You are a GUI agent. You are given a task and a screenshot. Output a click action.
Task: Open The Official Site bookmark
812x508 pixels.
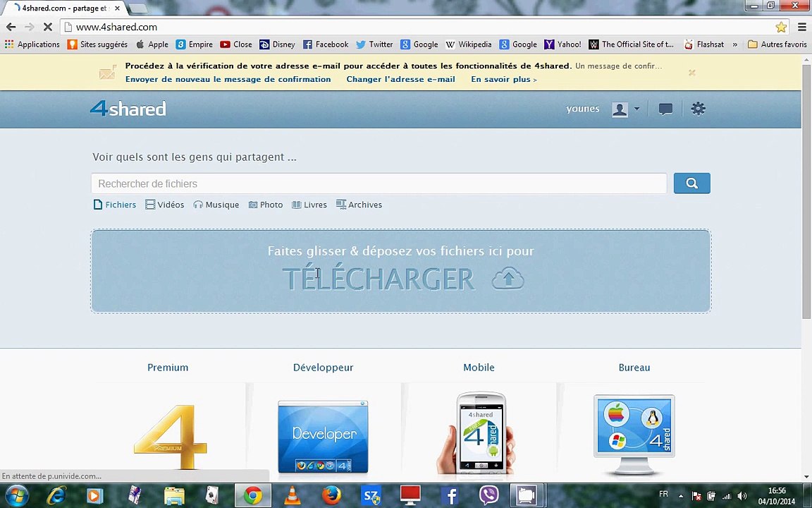point(632,44)
